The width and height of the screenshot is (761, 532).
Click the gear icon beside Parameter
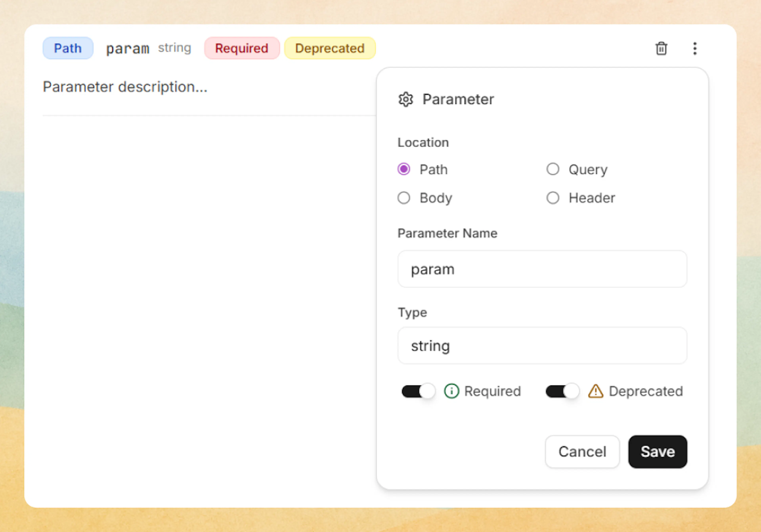pos(405,100)
